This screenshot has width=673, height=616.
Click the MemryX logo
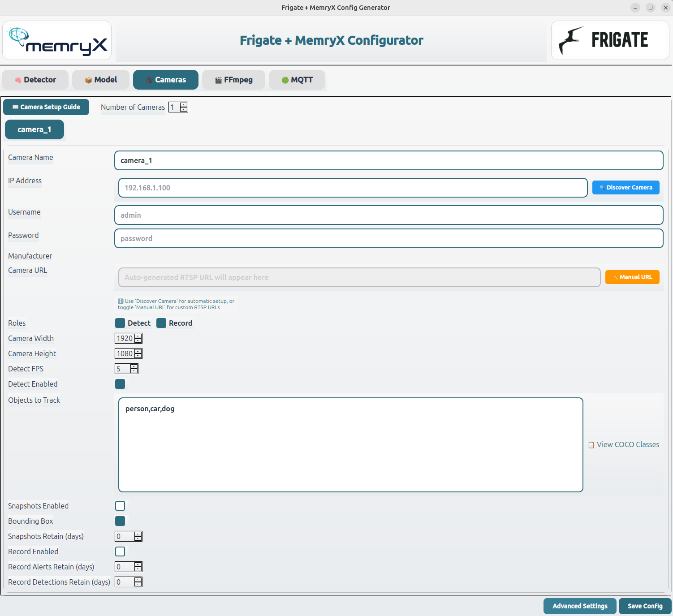(57, 40)
